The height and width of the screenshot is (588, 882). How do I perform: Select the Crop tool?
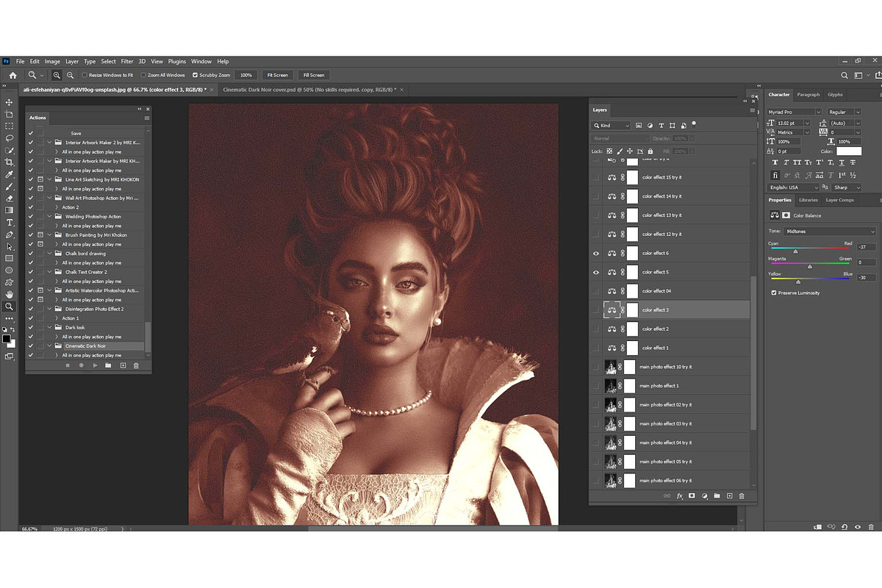click(x=10, y=162)
